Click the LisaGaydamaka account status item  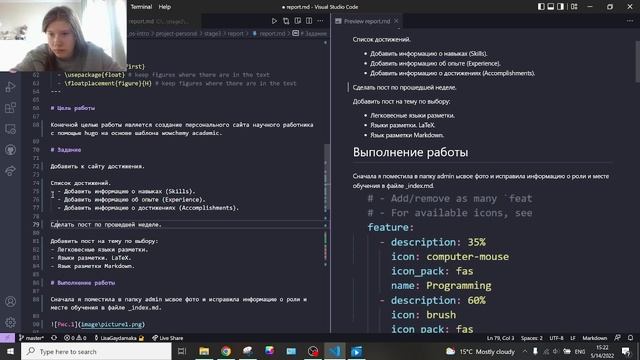tap(118, 338)
